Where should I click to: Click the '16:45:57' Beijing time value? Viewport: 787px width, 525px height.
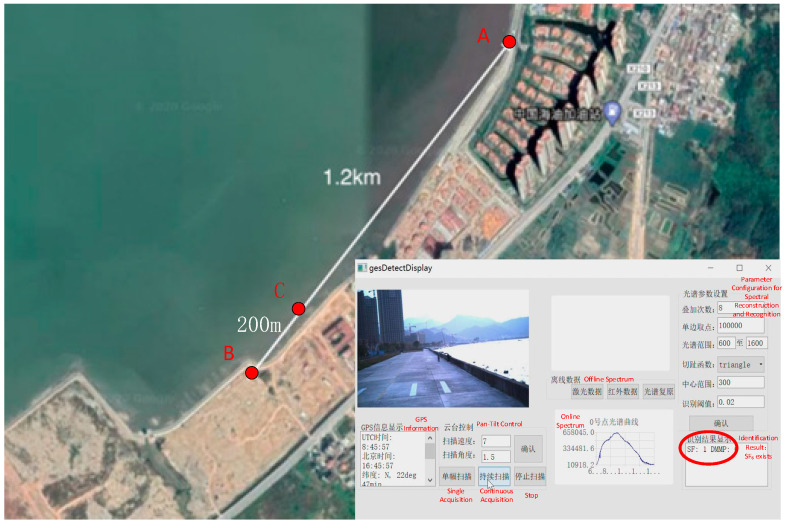tap(378, 466)
